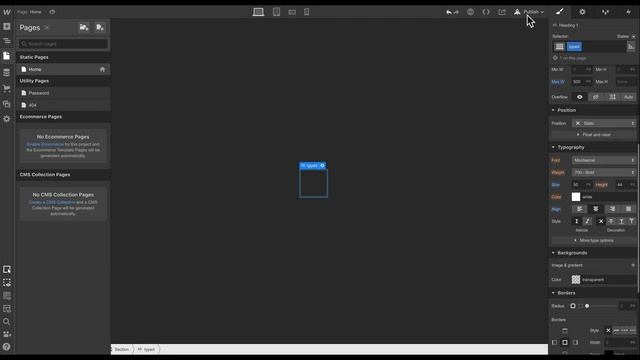The width and height of the screenshot is (640, 360).
Task: Click the white text Color swatch
Action: point(576,197)
